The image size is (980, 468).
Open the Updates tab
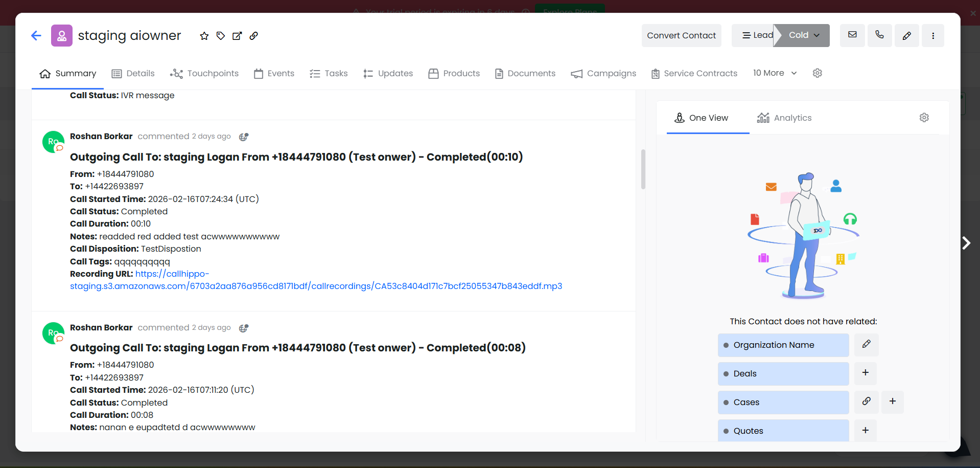coord(388,74)
